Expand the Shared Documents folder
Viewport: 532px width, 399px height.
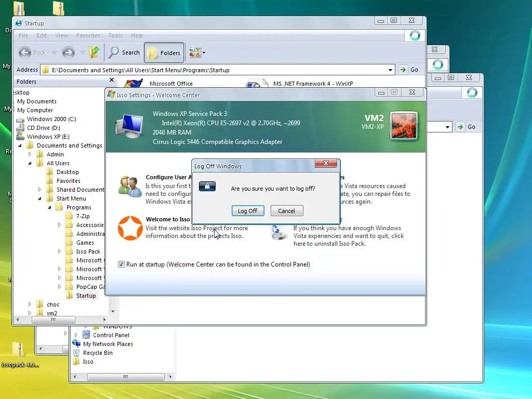pos(39,189)
